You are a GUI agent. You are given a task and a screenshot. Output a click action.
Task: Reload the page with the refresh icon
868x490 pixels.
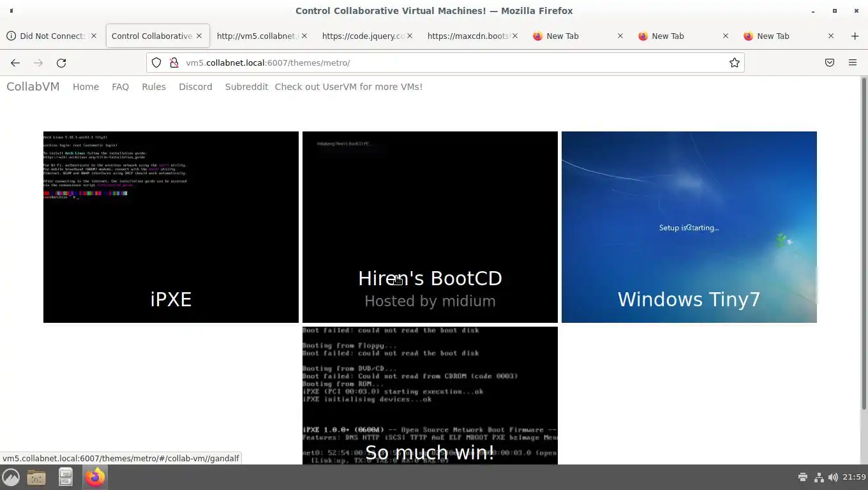(61, 63)
